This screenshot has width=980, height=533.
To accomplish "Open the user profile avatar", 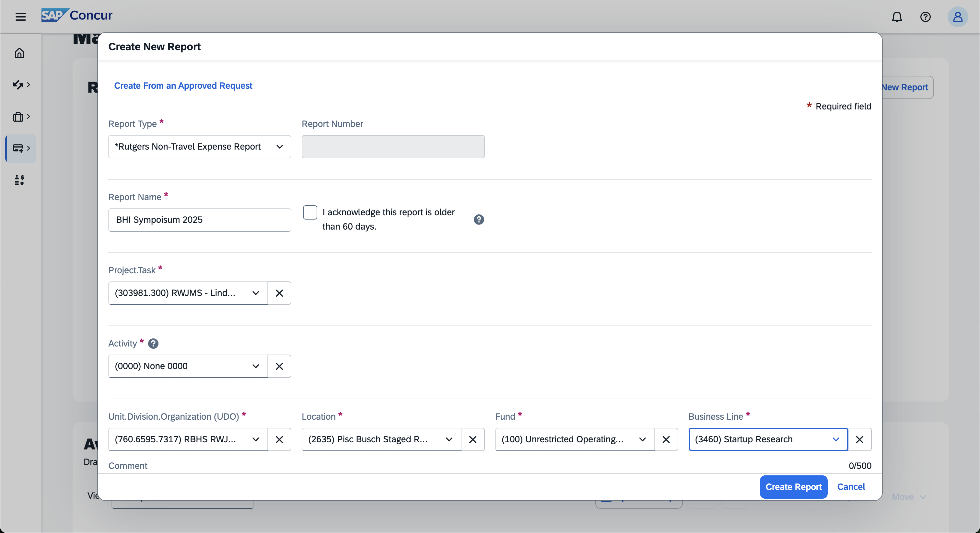I will (957, 17).
